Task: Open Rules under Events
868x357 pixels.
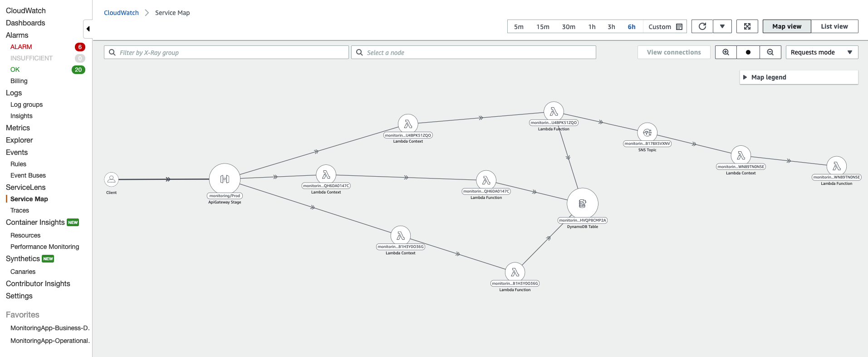Action: tap(18, 164)
